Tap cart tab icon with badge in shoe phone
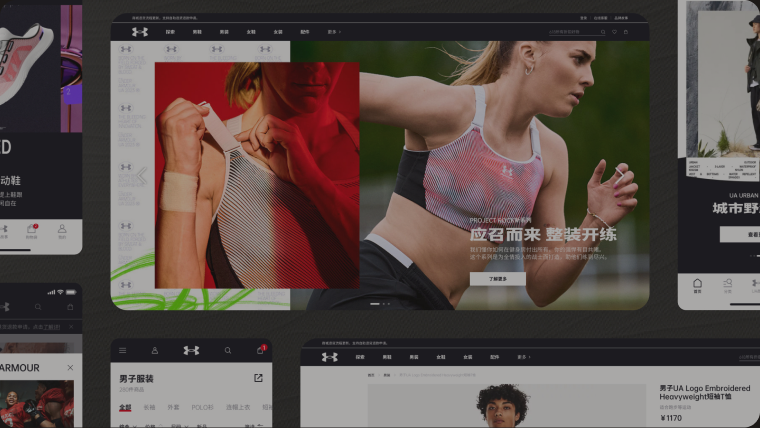The height and width of the screenshot is (428, 760). point(32,231)
